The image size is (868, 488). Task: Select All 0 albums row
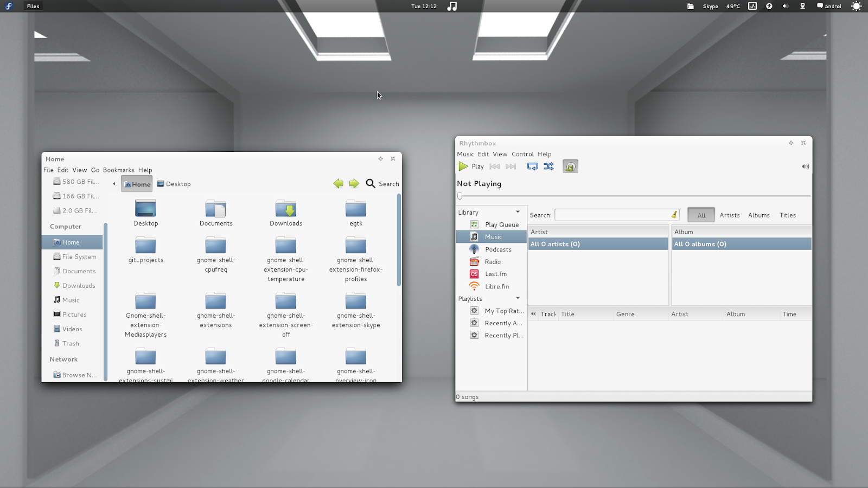point(742,244)
